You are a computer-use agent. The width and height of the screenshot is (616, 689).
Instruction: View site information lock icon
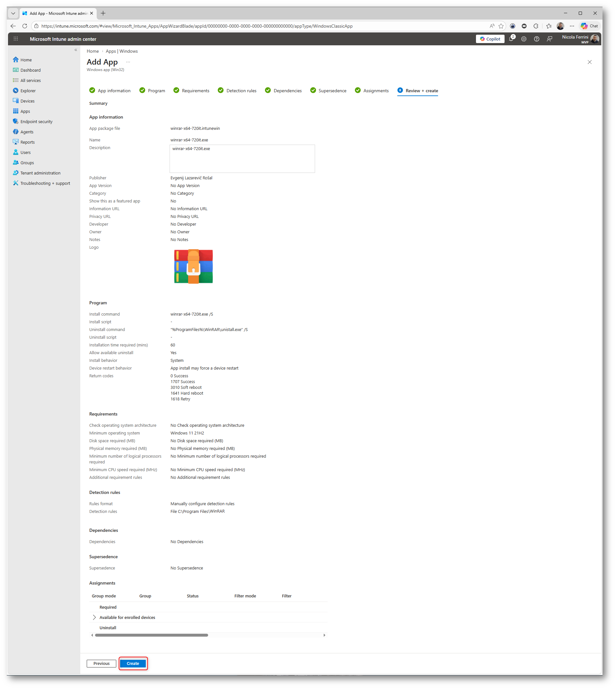point(36,26)
